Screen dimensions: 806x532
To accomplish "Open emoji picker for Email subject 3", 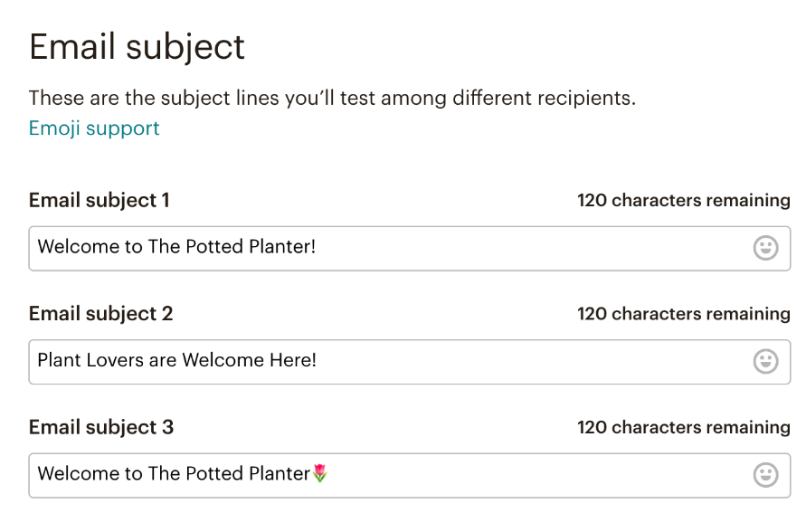I will tap(765, 475).
